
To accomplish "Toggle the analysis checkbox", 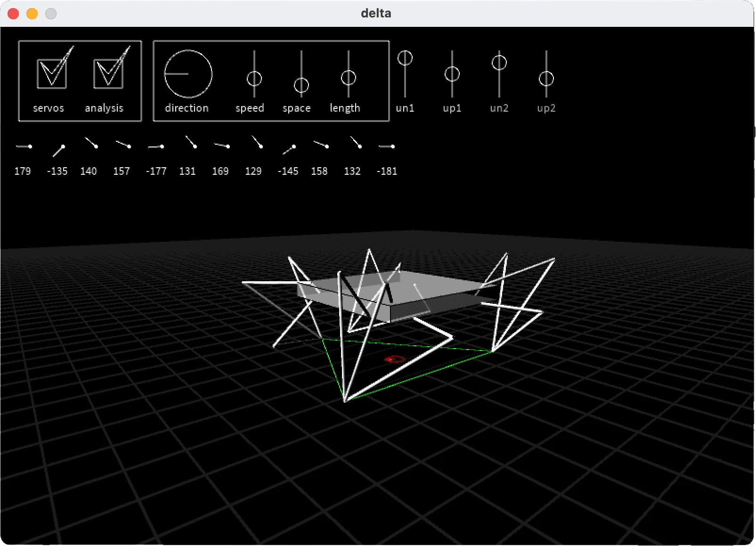I will (x=108, y=73).
